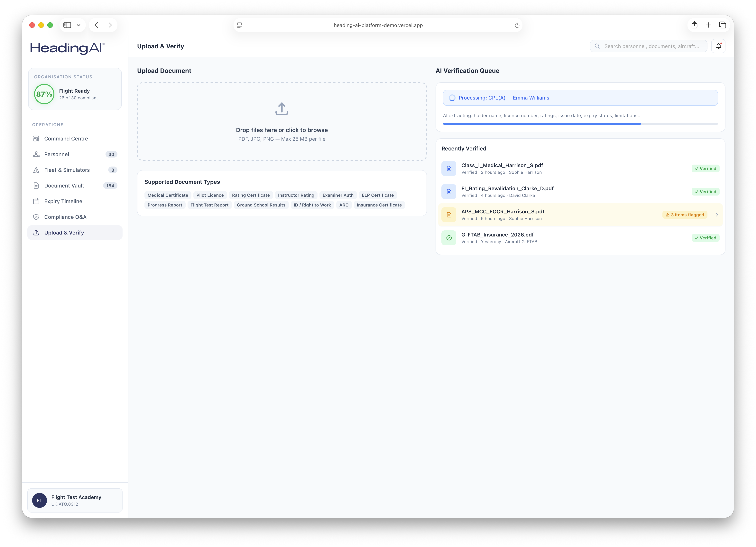Open Compliance Q&A via the shield icon
Image resolution: width=756 pixels, height=547 pixels.
[37, 217]
